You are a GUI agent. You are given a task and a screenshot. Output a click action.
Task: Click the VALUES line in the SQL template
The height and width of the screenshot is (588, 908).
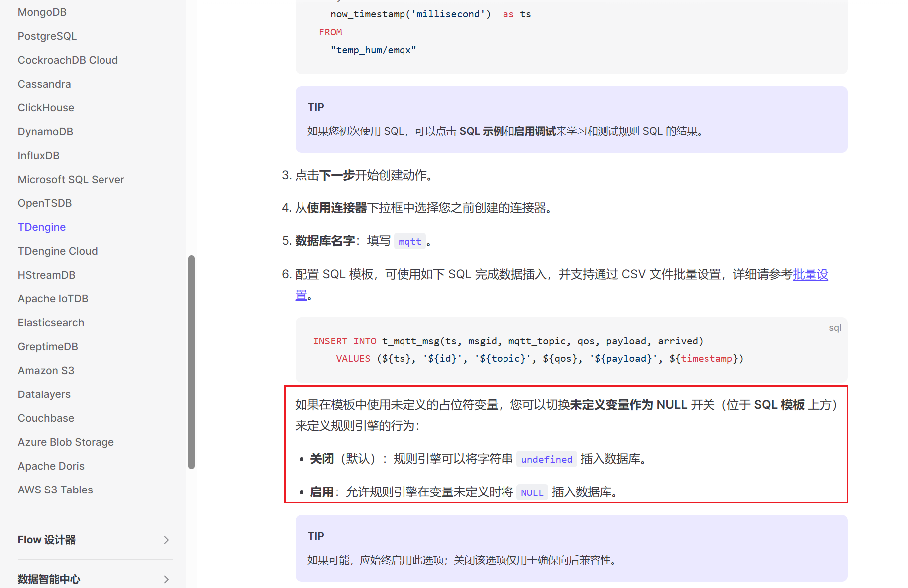[540, 359]
